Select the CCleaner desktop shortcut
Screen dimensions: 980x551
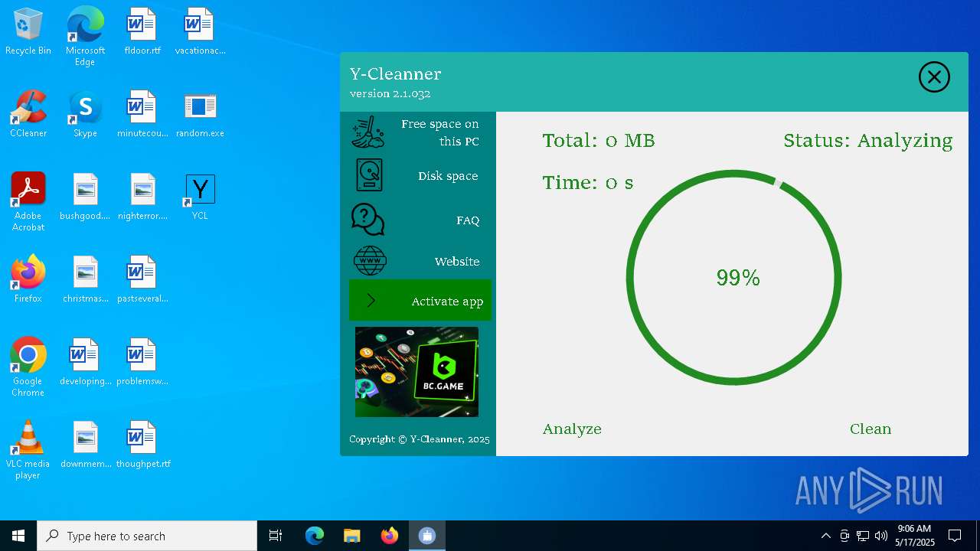tap(28, 115)
